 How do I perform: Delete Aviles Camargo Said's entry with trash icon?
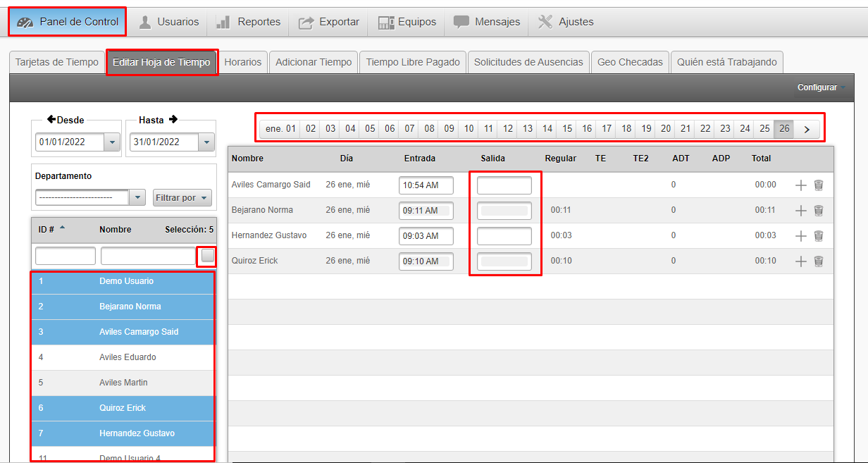818,185
